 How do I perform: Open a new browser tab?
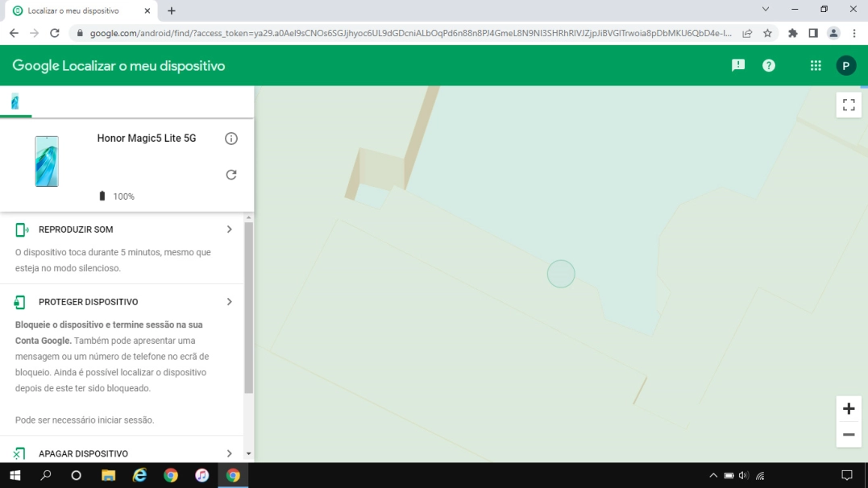172,11
